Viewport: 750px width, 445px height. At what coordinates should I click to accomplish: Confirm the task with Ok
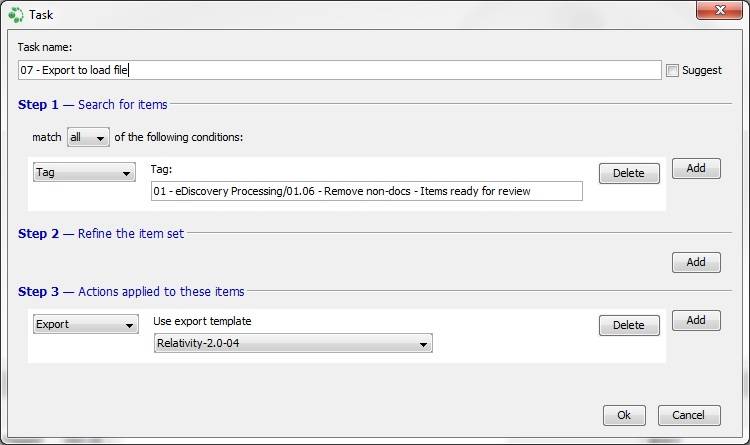[x=624, y=415]
